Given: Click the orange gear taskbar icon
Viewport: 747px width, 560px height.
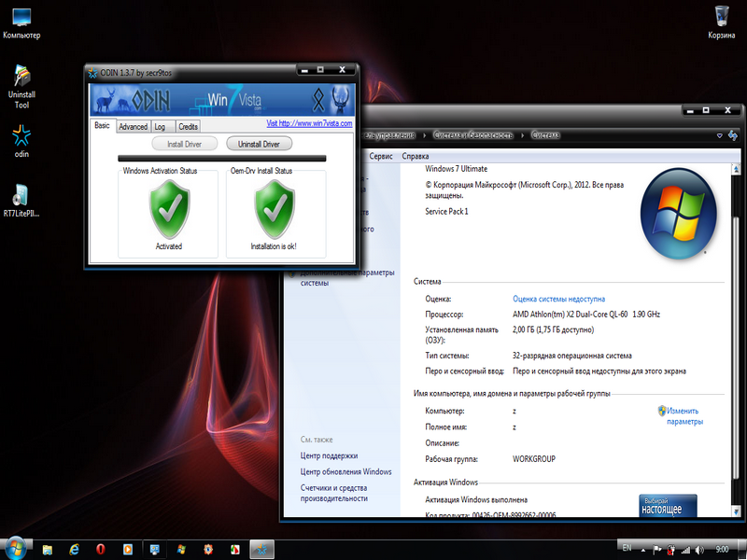Looking at the screenshot, I should [x=208, y=550].
